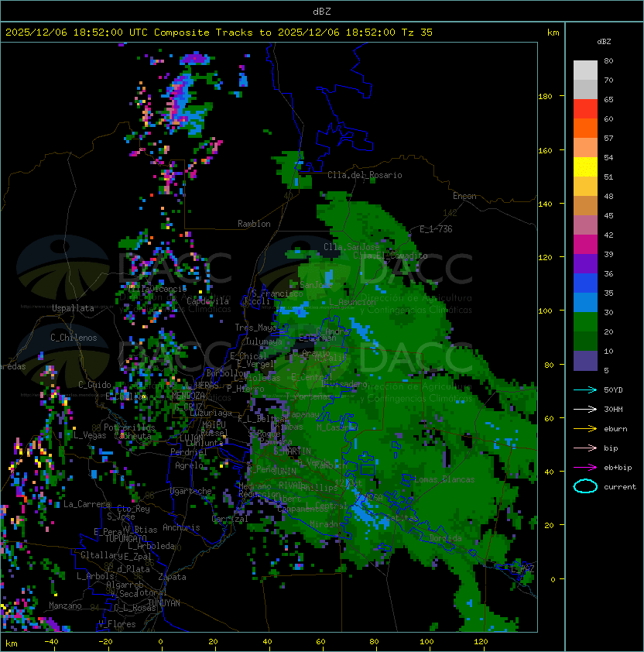Click the La_Carrera map label

87,504
